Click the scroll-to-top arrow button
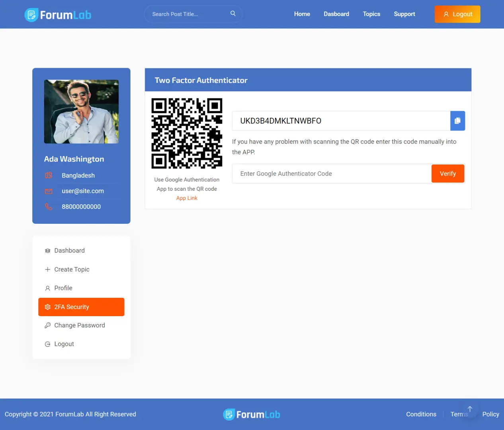This screenshot has height=430, width=504. pos(470,409)
